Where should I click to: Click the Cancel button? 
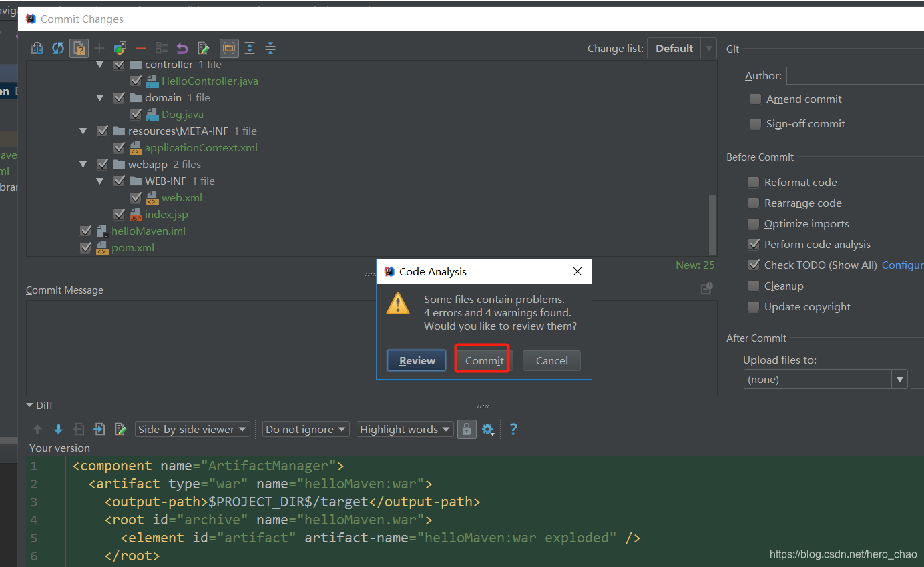551,360
